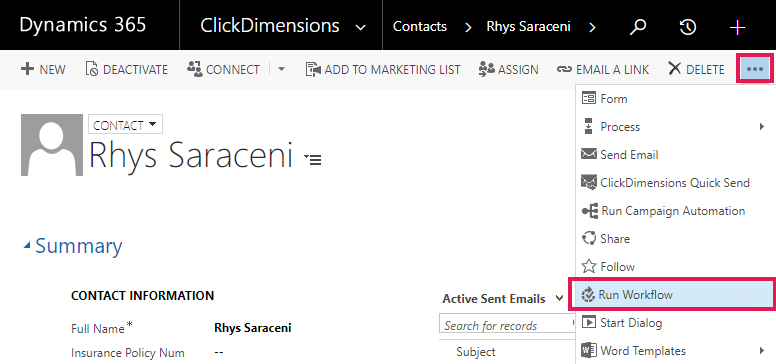Image resolution: width=776 pixels, height=364 pixels.
Task: Click the Insurance Policy Num field
Action: [218, 353]
